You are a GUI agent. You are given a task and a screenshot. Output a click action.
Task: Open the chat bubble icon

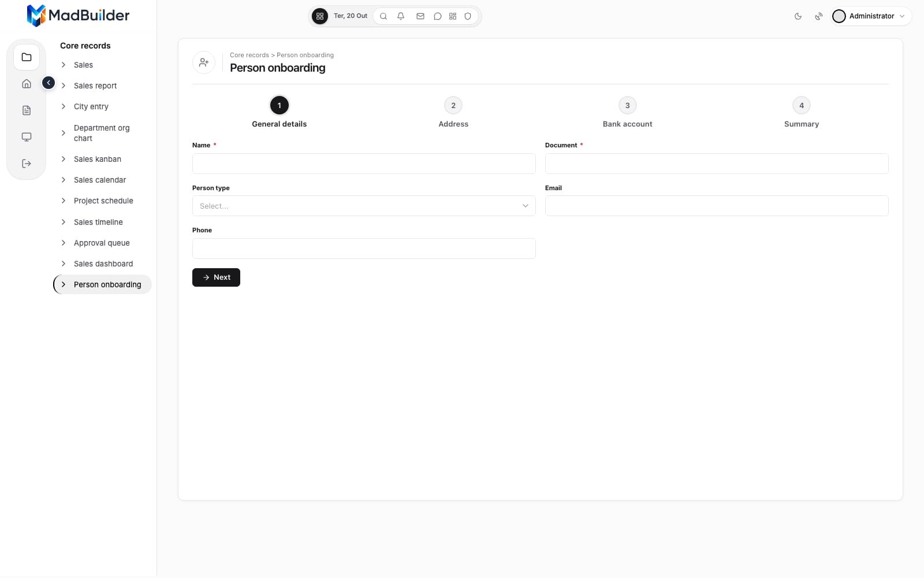[438, 16]
